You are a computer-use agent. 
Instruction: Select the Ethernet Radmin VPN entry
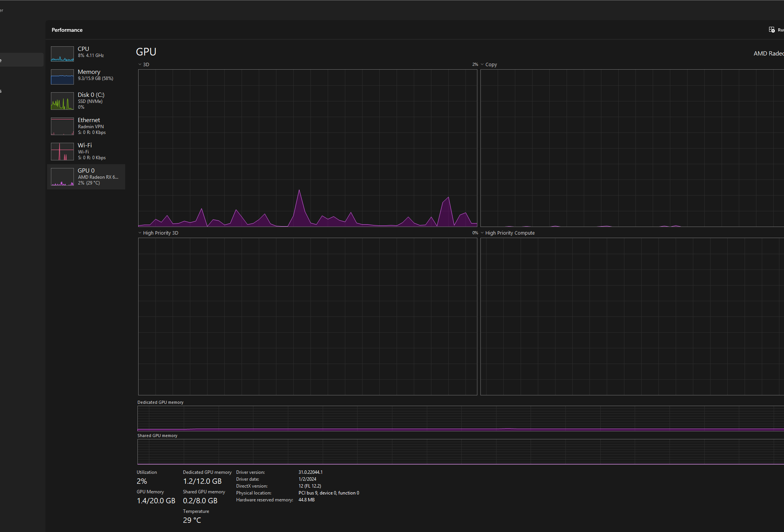[86, 126]
